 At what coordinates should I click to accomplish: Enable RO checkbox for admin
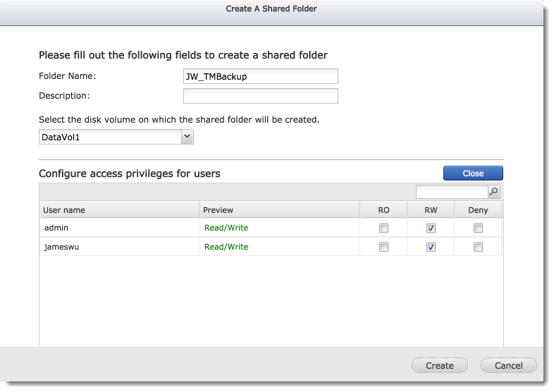[383, 228]
